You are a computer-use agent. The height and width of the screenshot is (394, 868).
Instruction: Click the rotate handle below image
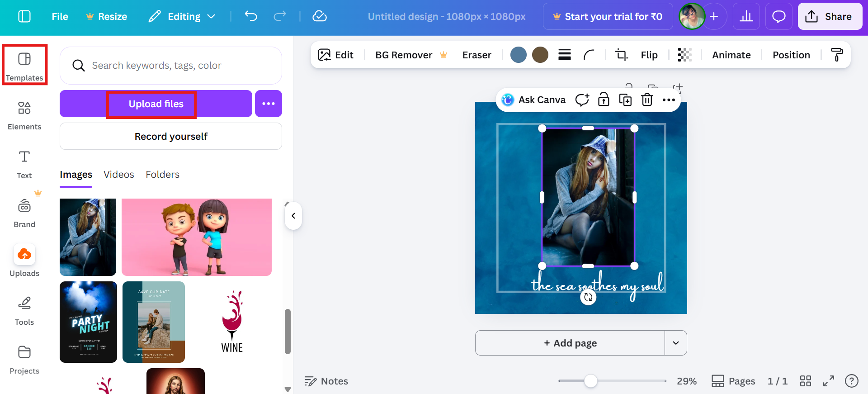click(x=588, y=297)
